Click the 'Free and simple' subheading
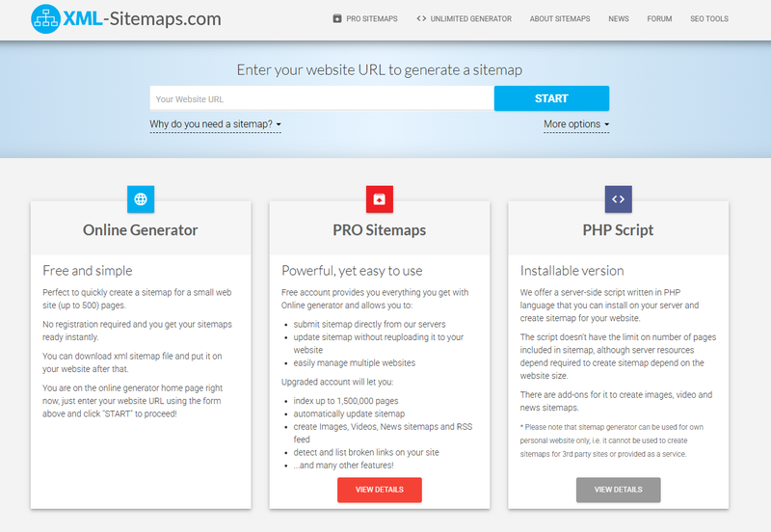771x532 pixels. click(x=88, y=271)
